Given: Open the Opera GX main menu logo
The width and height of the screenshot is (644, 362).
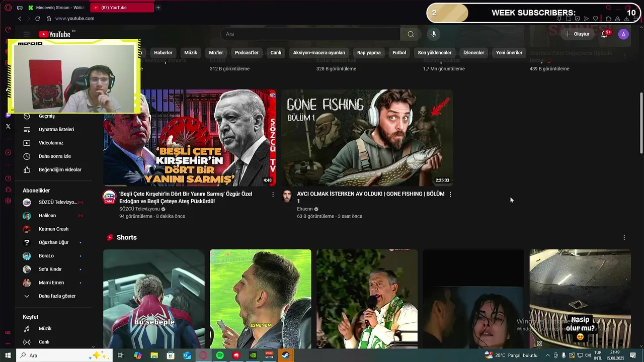Looking at the screenshot, I should click(8, 8).
